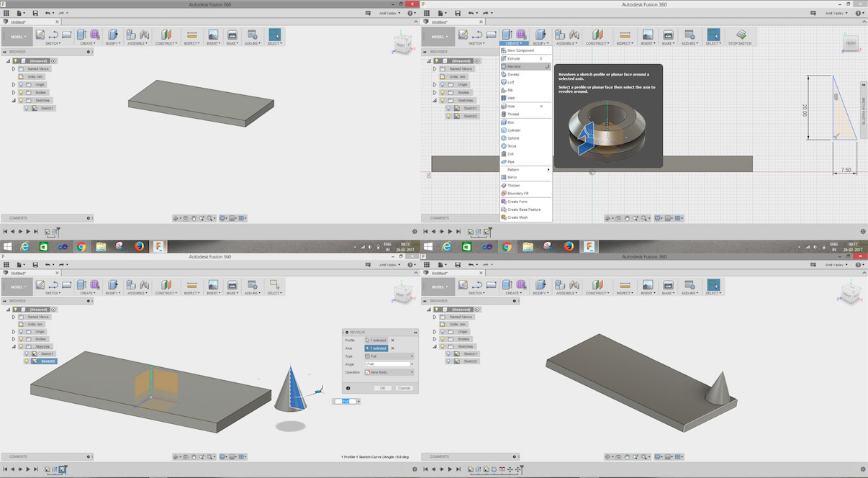Click the Create Mesh icon in Create menu
Image resolution: width=868 pixels, height=478 pixels.
pyautogui.click(x=502, y=217)
